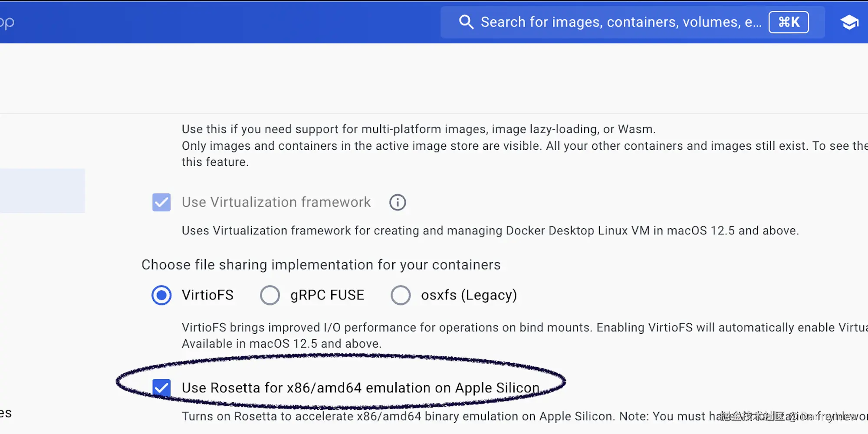Click the 'VirtioFS' option label text

[207, 295]
